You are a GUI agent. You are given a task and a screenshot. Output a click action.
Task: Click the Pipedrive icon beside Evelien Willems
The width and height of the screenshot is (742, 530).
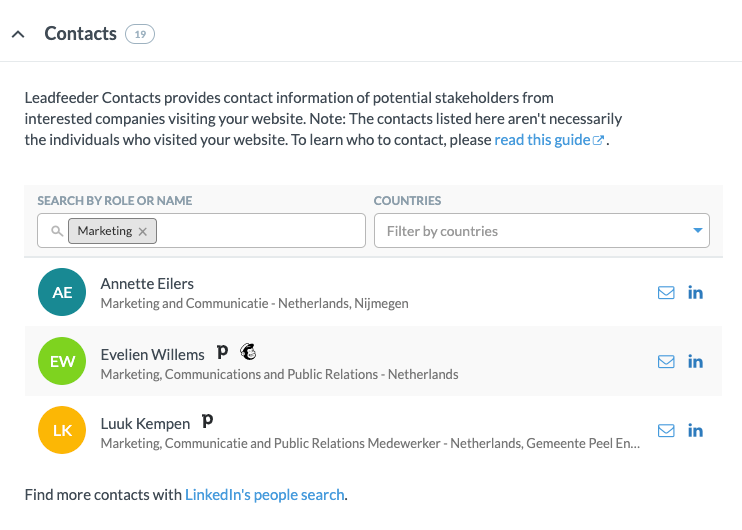point(223,352)
